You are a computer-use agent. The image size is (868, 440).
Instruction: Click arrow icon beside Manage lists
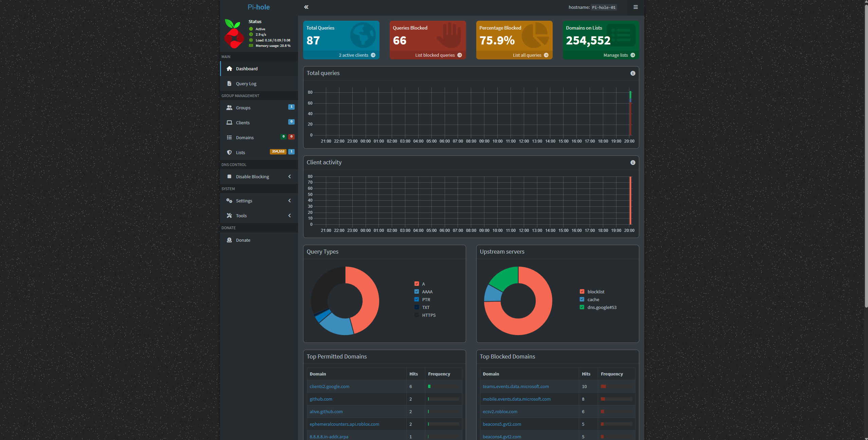coord(633,55)
